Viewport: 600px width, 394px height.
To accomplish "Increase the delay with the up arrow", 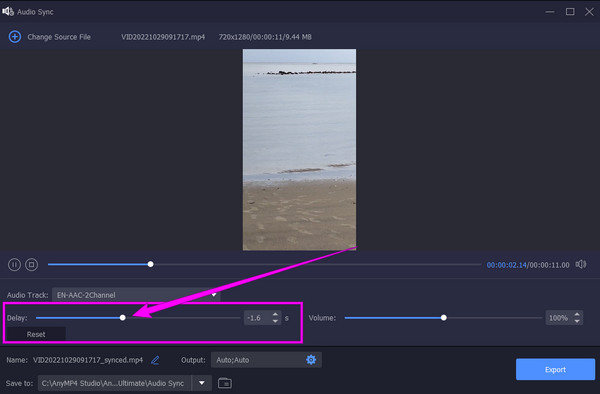I will [275, 314].
